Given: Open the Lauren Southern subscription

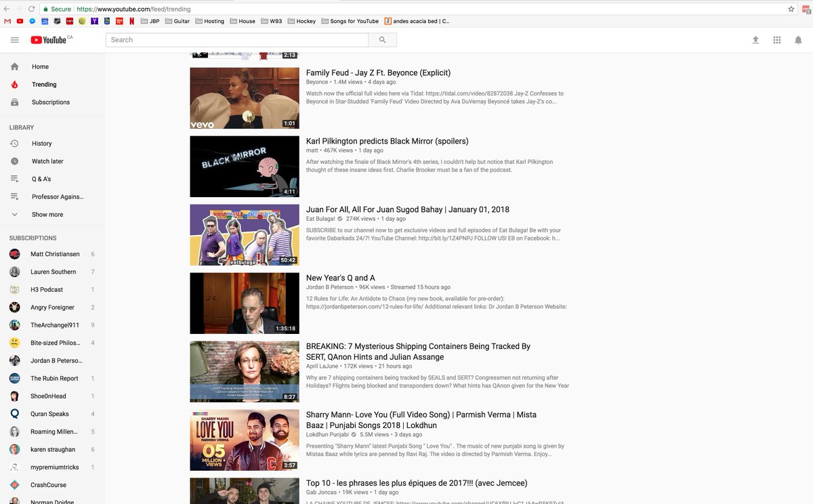Looking at the screenshot, I should 53,272.
